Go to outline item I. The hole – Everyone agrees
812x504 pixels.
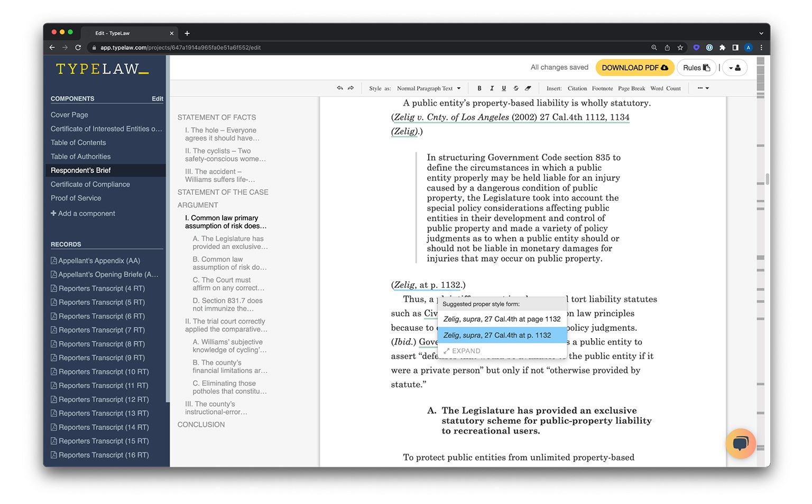[222, 134]
